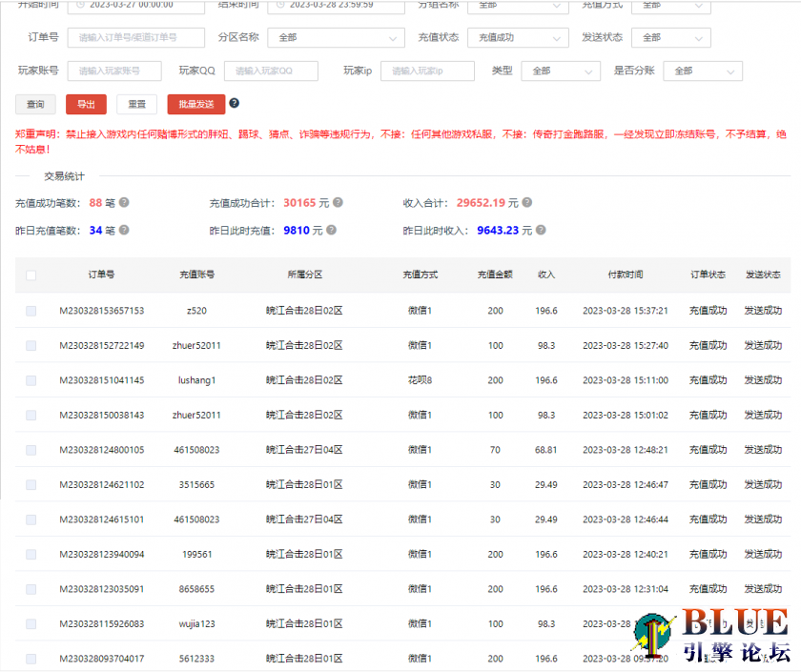Click help icon beside 批量发送 button
Image resolution: width=801 pixels, height=672 pixels.
click(x=235, y=104)
